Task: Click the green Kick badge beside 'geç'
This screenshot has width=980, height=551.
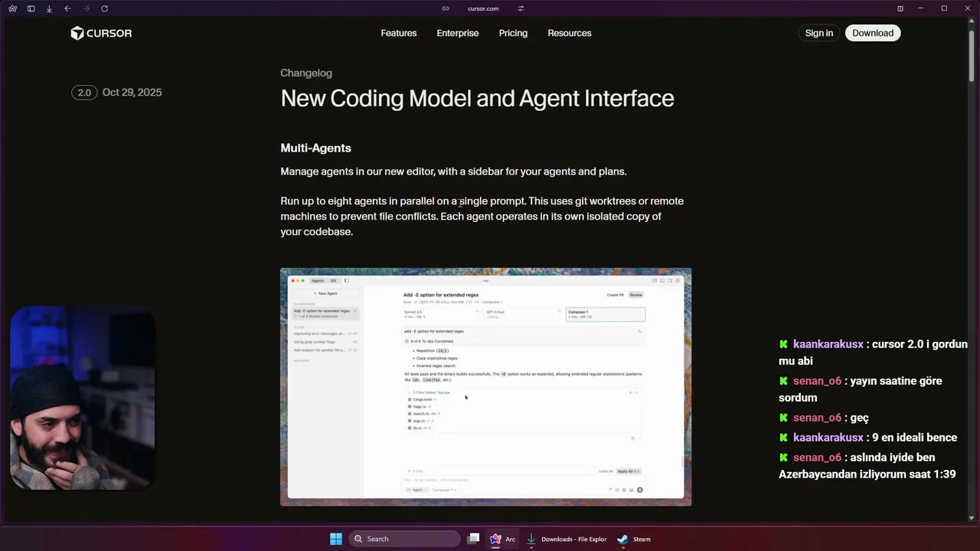Action: [x=783, y=418]
